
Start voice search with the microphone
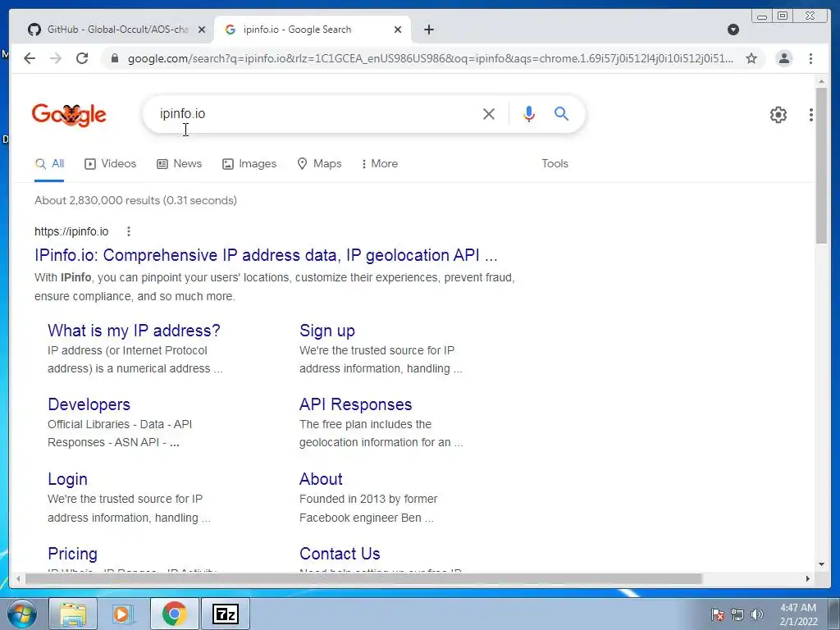point(529,113)
